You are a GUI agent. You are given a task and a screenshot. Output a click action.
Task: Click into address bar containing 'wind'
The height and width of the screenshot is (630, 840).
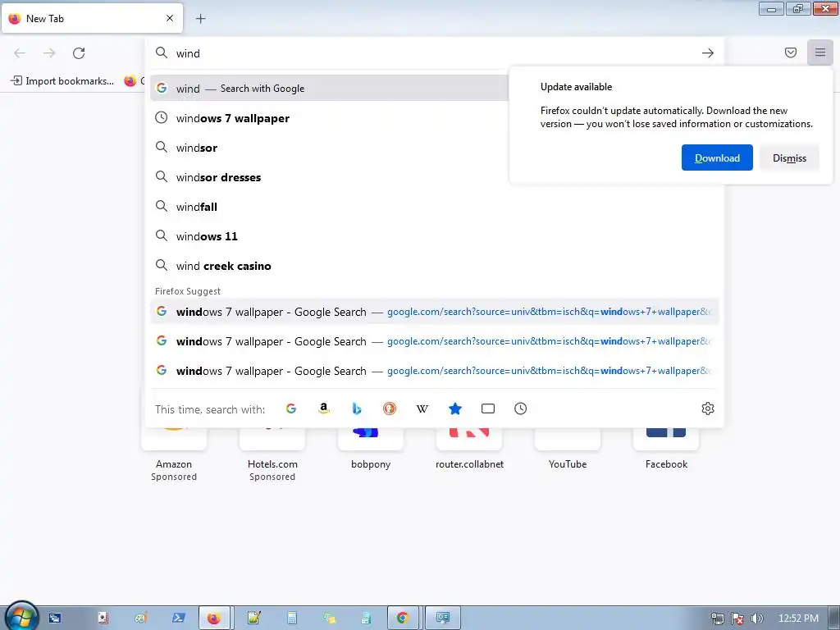(x=434, y=53)
